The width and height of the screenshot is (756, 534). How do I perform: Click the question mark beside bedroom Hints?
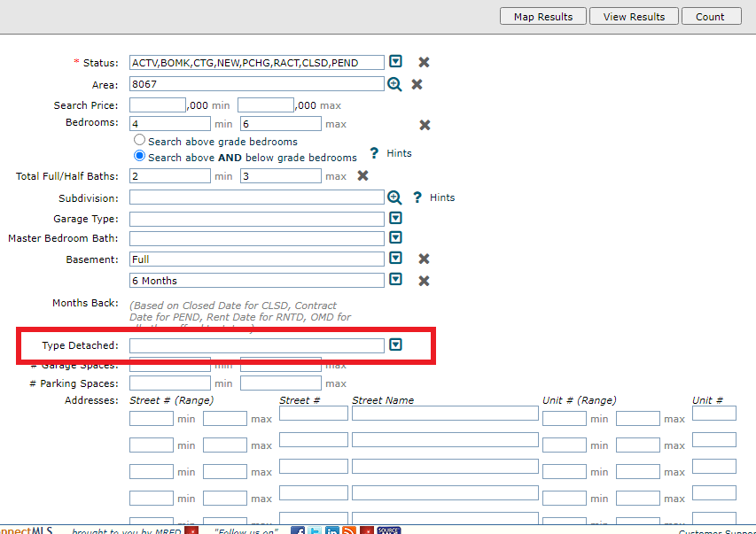tap(374, 153)
